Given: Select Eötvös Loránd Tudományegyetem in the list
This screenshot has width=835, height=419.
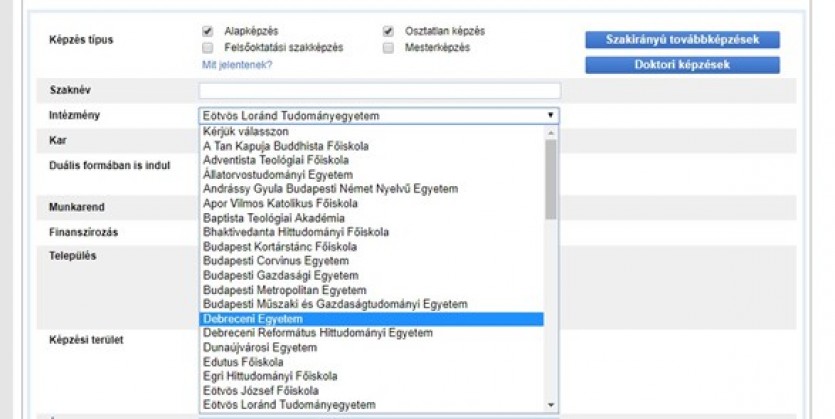Looking at the screenshot, I should (372, 405).
